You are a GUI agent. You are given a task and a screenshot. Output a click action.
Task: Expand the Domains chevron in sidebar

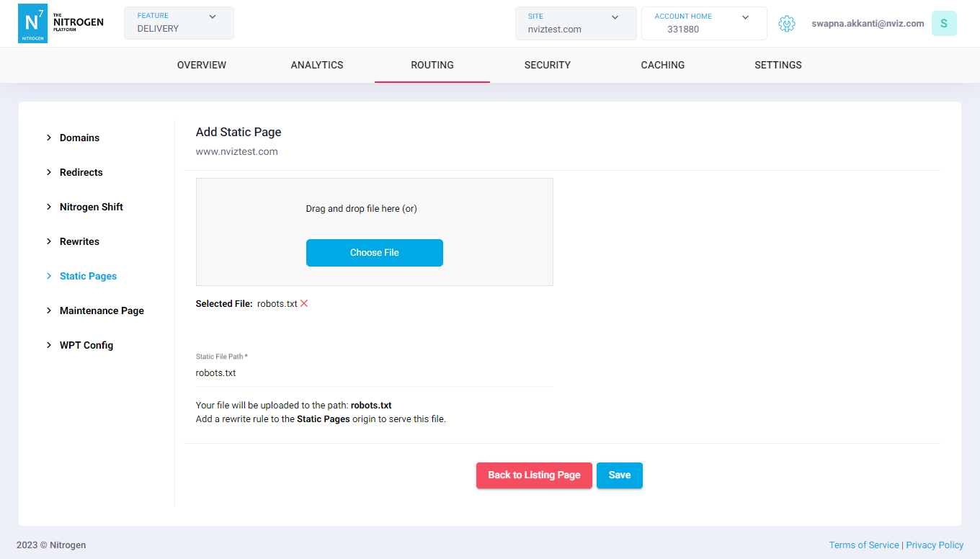click(x=49, y=138)
